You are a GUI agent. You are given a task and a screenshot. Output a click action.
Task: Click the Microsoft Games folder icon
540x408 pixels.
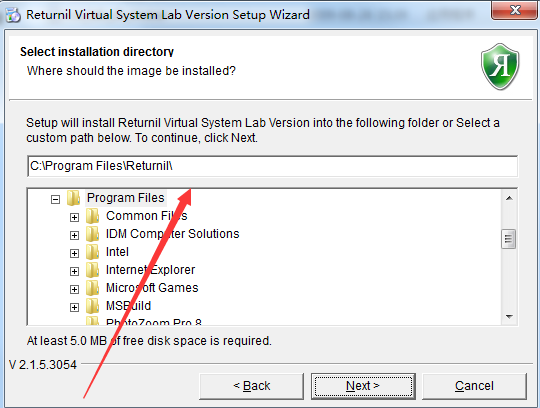point(92,288)
